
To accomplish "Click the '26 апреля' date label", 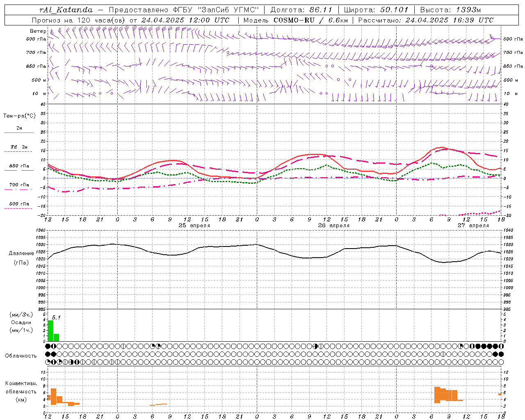I will (334, 226).
